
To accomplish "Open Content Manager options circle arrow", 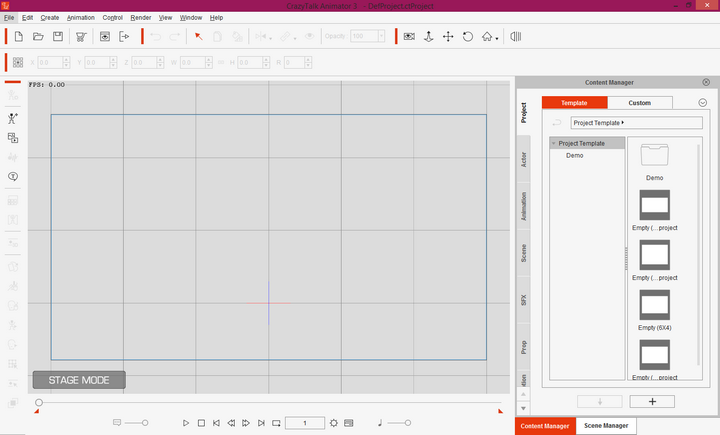I will [703, 102].
